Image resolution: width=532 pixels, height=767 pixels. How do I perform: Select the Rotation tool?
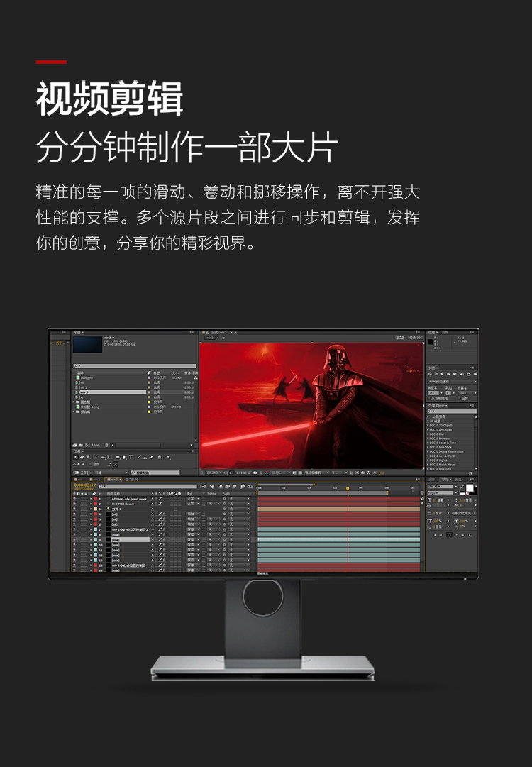96,457
